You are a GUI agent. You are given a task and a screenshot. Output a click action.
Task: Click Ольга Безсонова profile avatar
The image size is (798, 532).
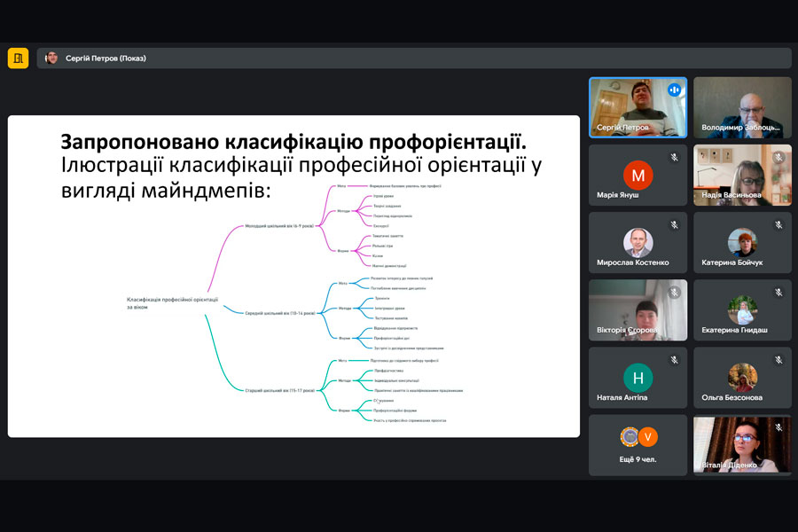pos(742,378)
